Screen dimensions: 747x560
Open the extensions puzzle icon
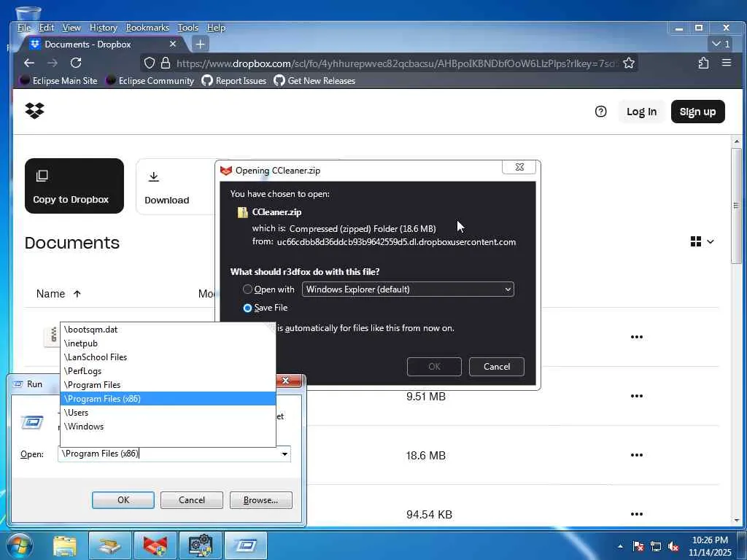point(703,63)
